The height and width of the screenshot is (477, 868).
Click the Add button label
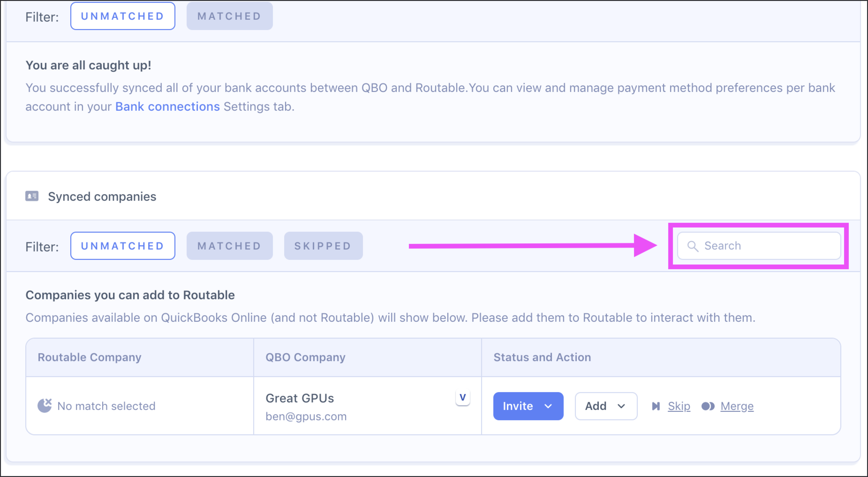596,406
